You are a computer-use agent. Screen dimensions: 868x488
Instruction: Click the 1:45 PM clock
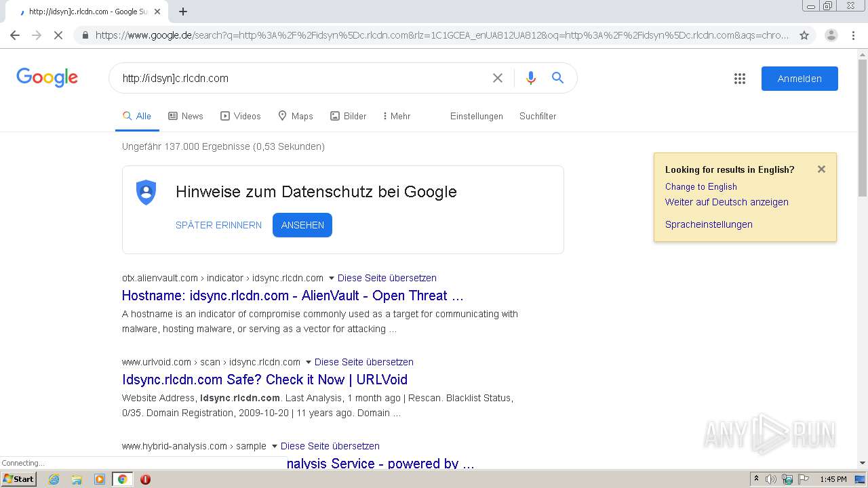coord(833,479)
